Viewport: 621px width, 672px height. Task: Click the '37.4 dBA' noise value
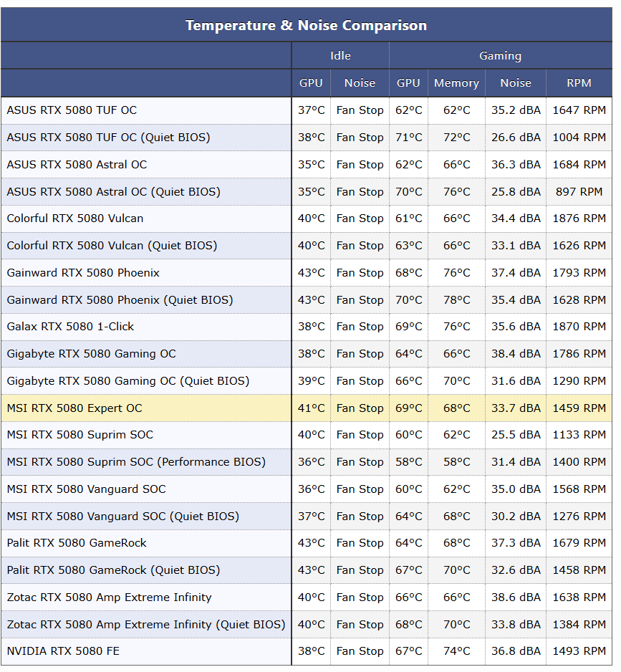[x=516, y=273]
